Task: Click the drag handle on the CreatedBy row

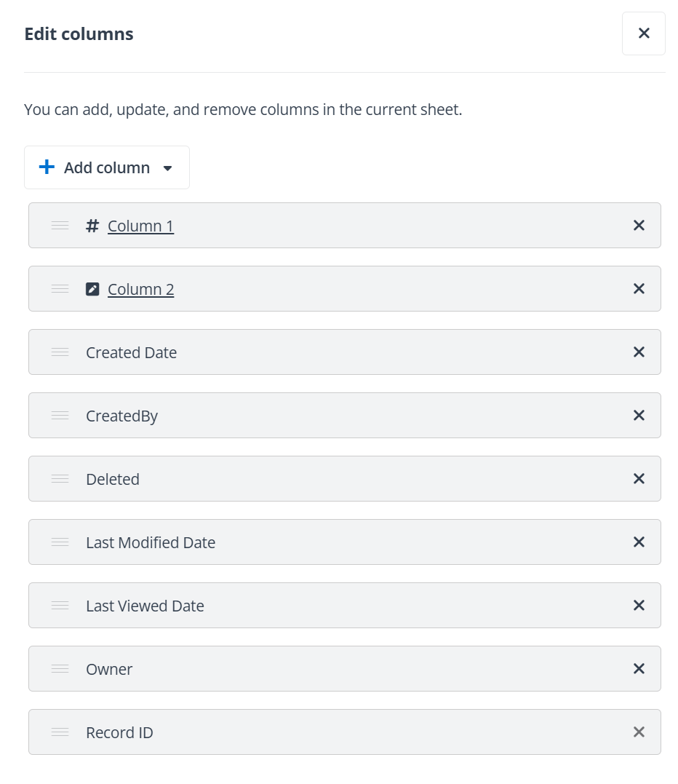Action: [59, 415]
